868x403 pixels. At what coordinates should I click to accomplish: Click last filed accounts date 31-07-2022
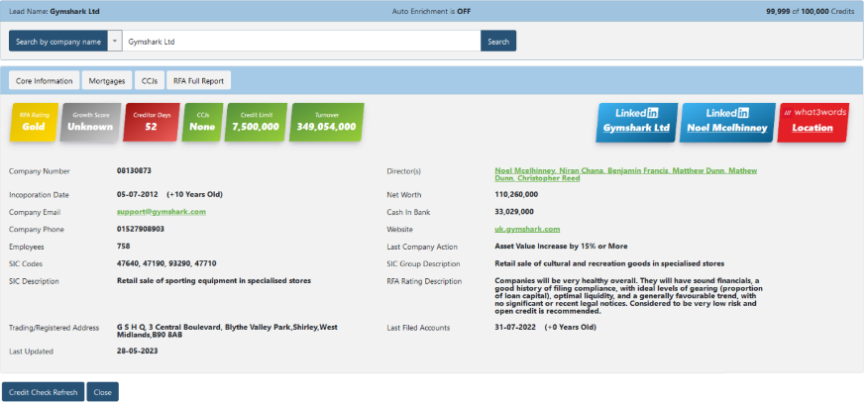click(515, 328)
